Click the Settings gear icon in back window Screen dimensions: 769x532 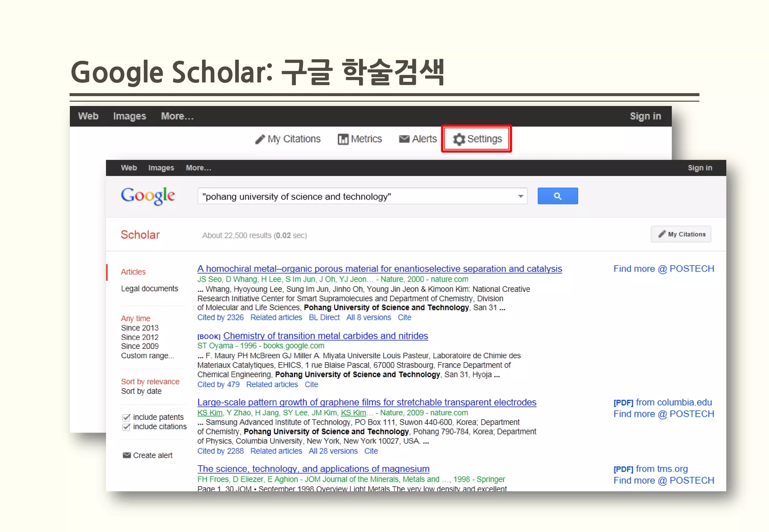click(x=459, y=139)
